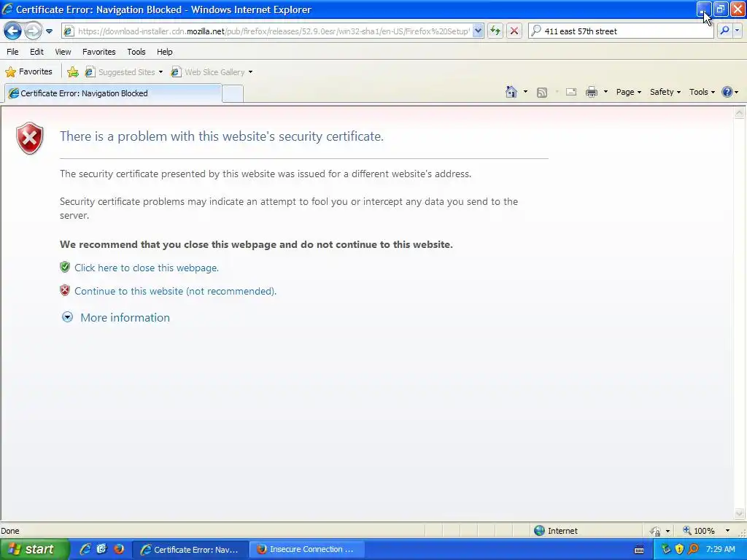The image size is (747, 560).
Task: Open a new tab with the blank tab button
Action: [233, 93]
